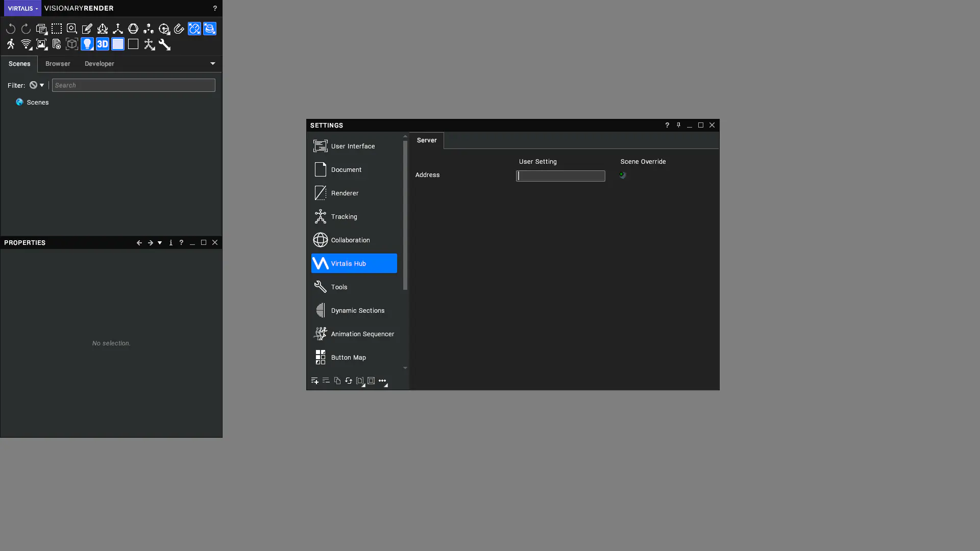Toggle the magnet snapping tool
980x551 pixels.
tap(179, 29)
